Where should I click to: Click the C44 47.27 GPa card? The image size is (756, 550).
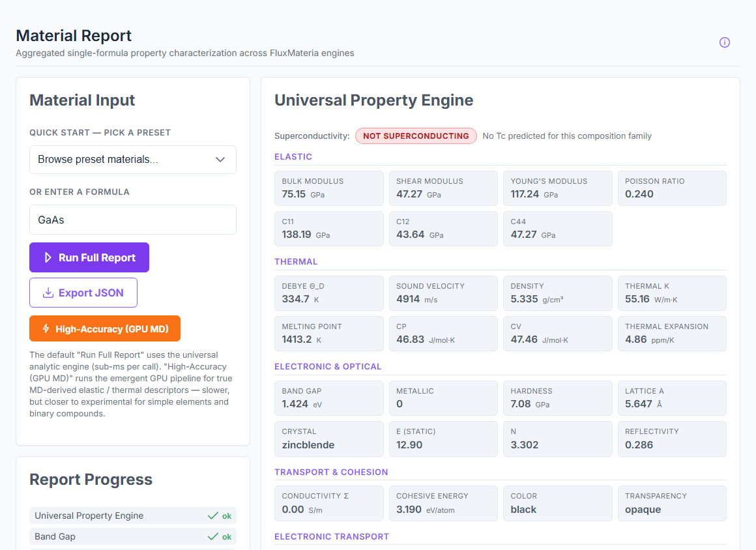[557, 229]
